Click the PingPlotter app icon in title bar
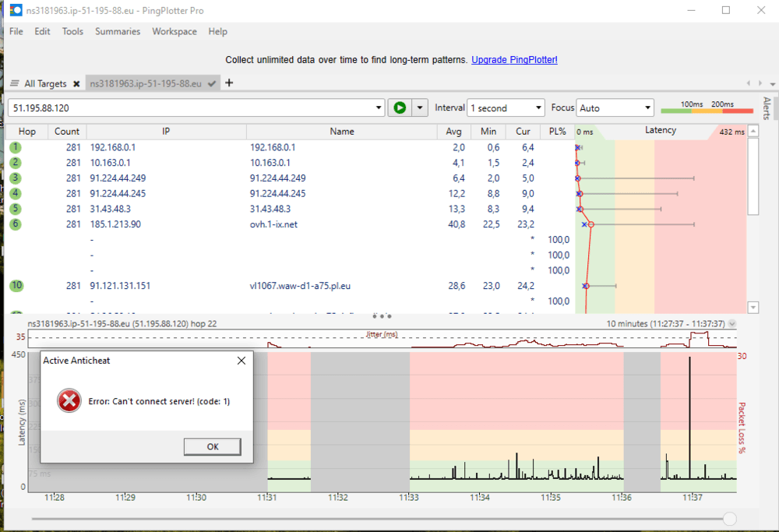 coord(15,10)
